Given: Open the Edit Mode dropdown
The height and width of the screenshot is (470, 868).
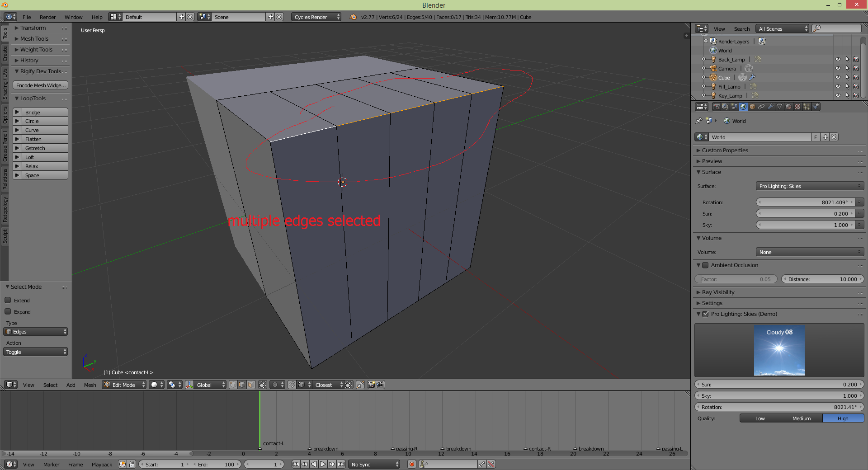Looking at the screenshot, I should pyautogui.click(x=124, y=385).
